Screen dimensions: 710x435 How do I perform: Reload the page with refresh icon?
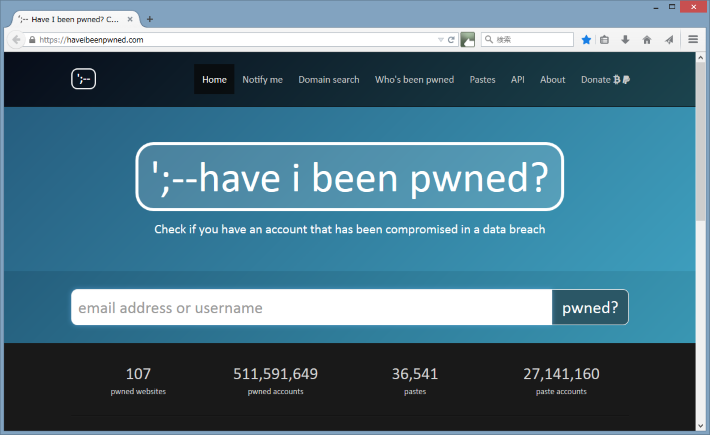pos(451,40)
